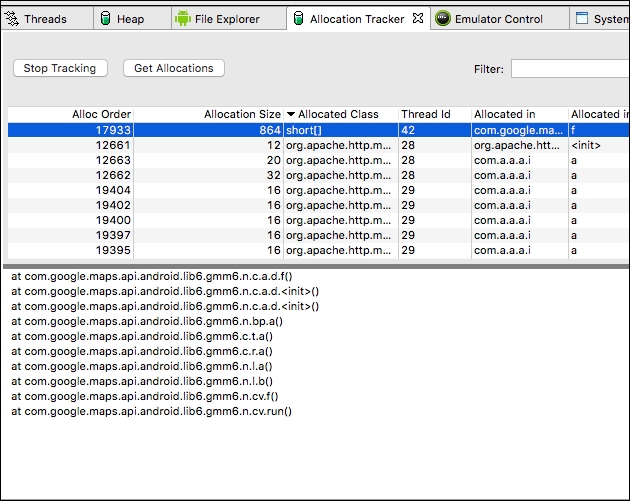Click the Threads tab icon
Viewport: 630px width, 501px height.
click(12, 19)
